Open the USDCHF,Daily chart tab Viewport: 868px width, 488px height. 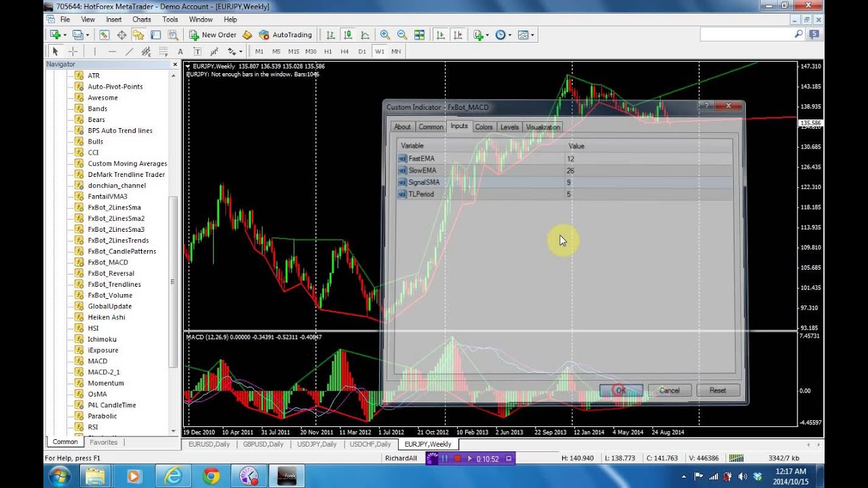(x=370, y=444)
